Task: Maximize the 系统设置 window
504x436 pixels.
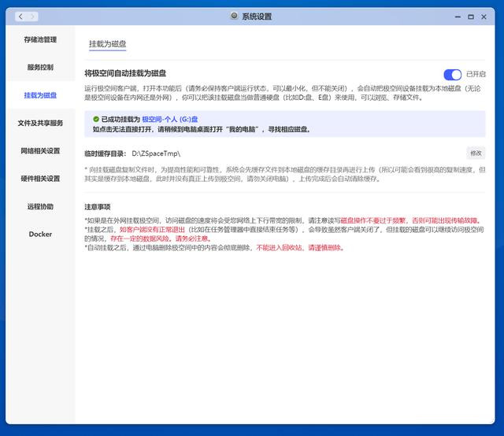Action: click(x=471, y=17)
